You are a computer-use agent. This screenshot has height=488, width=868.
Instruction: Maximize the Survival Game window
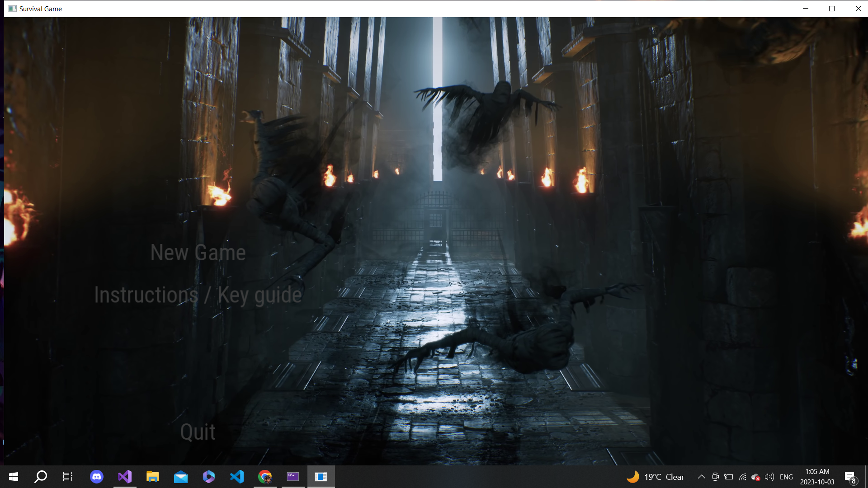coord(832,9)
